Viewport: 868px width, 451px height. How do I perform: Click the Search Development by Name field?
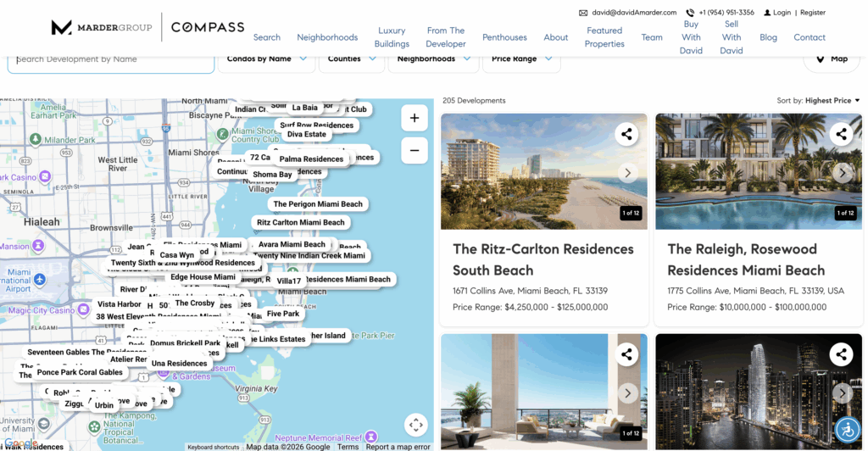pyautogui.click(x=110, y=59)
